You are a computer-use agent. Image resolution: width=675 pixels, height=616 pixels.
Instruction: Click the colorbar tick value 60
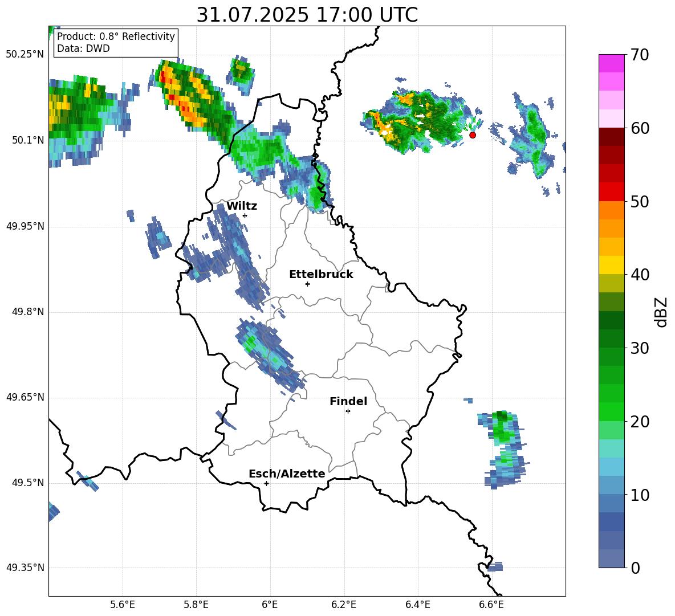tap(640, 128)
